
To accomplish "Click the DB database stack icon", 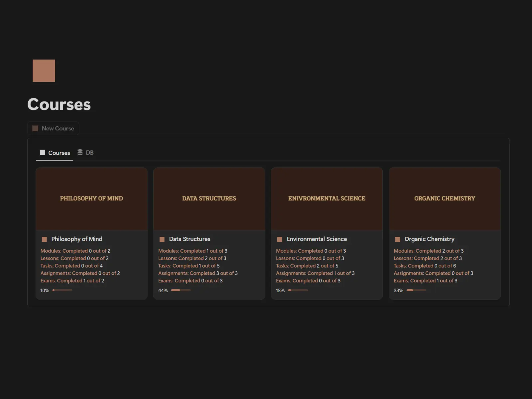I will (80, 152).
